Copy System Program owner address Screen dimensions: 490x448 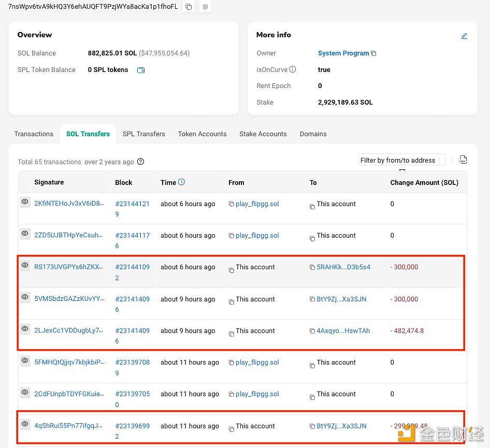[x=374, y=53]
